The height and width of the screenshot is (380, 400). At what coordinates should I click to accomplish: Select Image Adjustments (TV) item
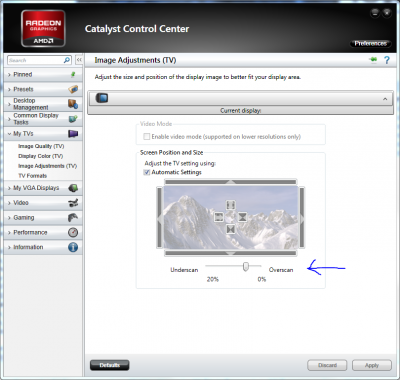[47, 166]
